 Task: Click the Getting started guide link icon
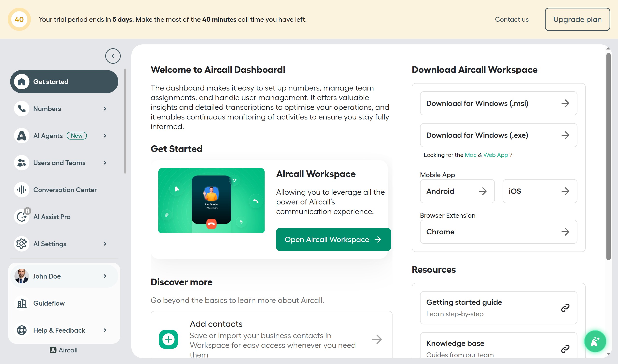pyautogui.click(x=565, y=308)
